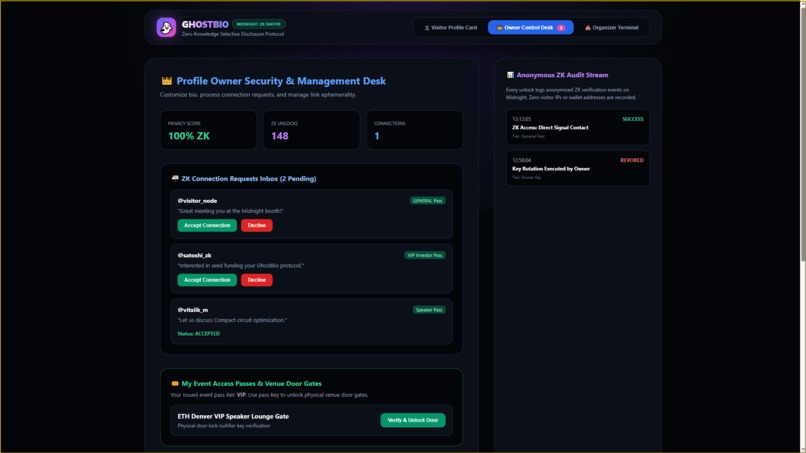The image size is (806, 453).
Task: Click the GENERAL Pass badge
Action: point(427,201)
